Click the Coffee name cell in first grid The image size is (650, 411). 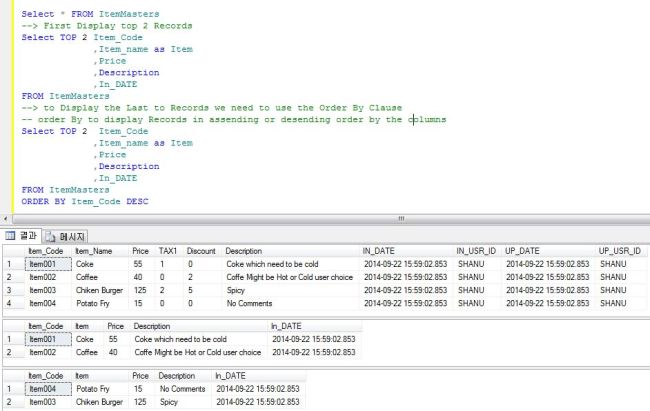100,277
